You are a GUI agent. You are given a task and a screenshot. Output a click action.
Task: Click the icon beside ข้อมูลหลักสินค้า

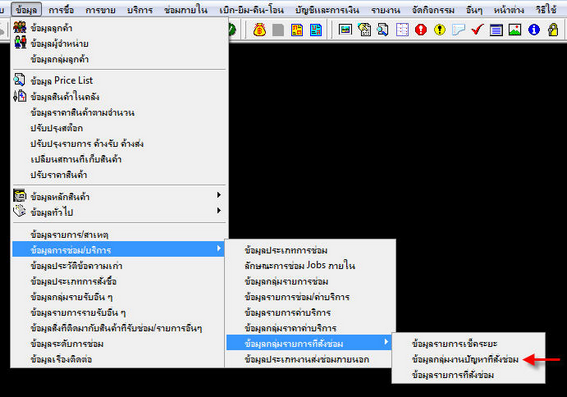click(20, 196)
